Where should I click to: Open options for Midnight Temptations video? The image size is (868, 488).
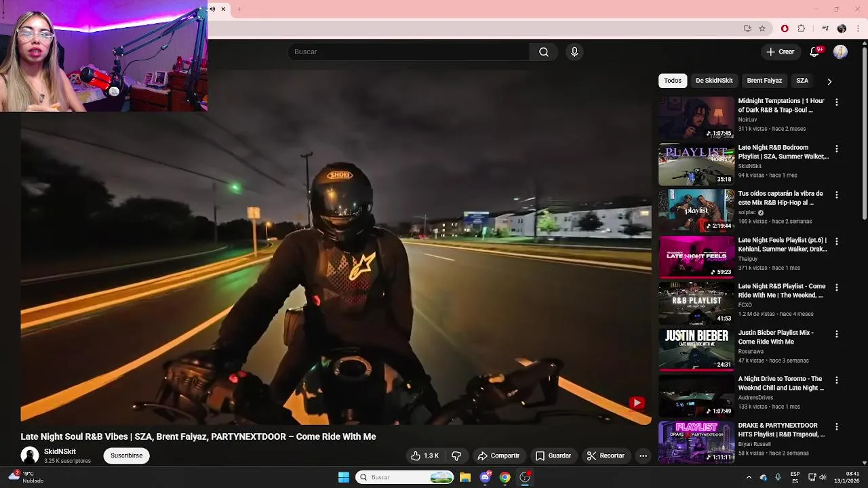pos(837,102)
